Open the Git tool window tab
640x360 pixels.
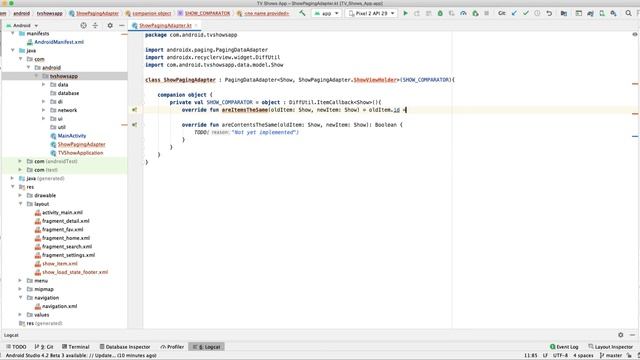point(44,347)
